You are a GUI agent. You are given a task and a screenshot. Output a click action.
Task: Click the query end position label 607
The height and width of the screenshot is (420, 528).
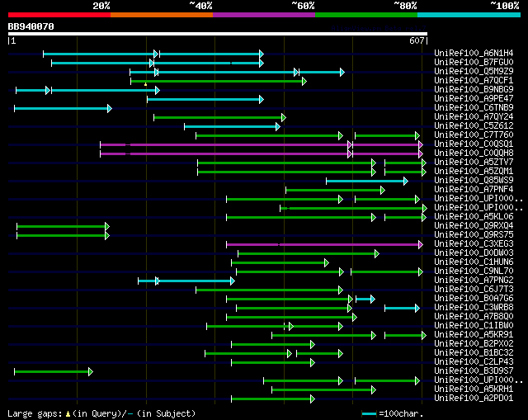[x=417, y=40]
